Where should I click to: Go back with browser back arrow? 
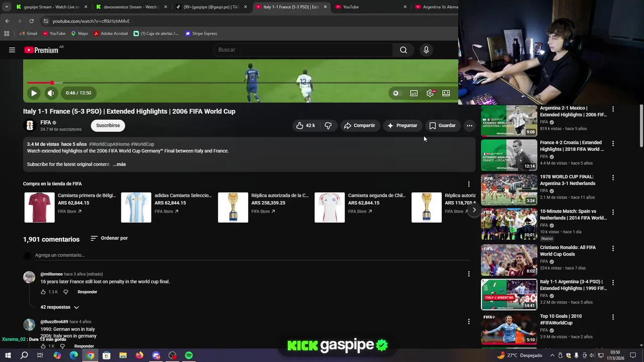(x=7, y=21)
